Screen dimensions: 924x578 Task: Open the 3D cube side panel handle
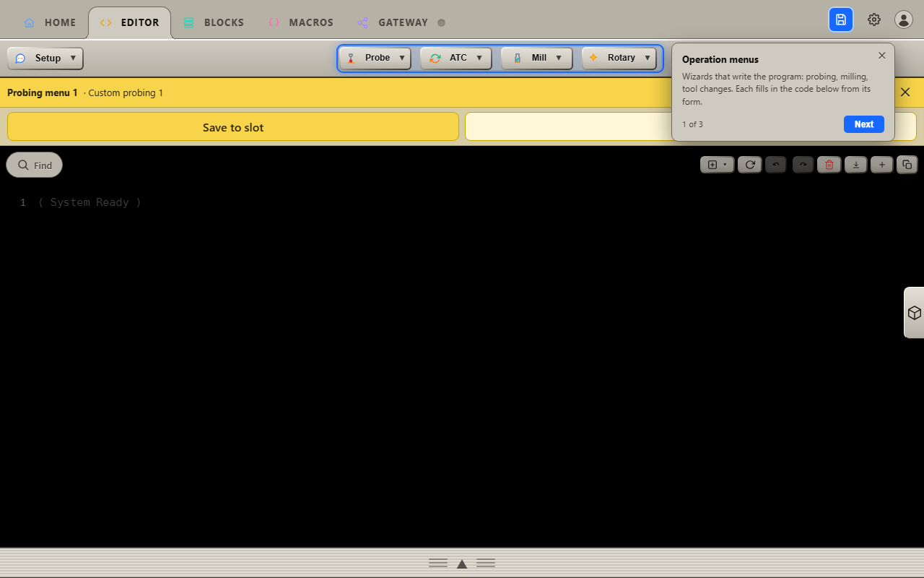click(x=914, y=313)
